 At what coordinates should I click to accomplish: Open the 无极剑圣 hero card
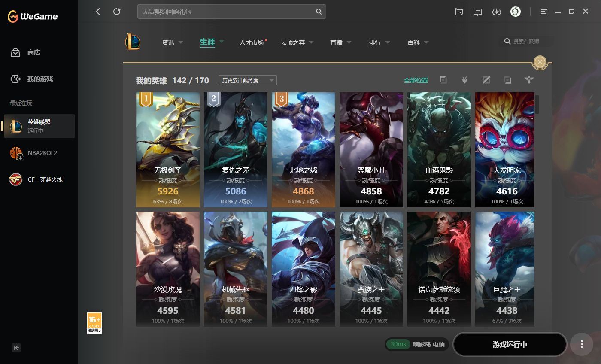(x=167, y=150)
